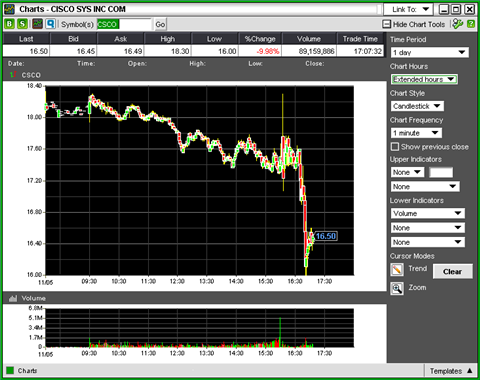
Task: Minimize the Charts window
Action: pyautogui.click(x=444, y=9)
